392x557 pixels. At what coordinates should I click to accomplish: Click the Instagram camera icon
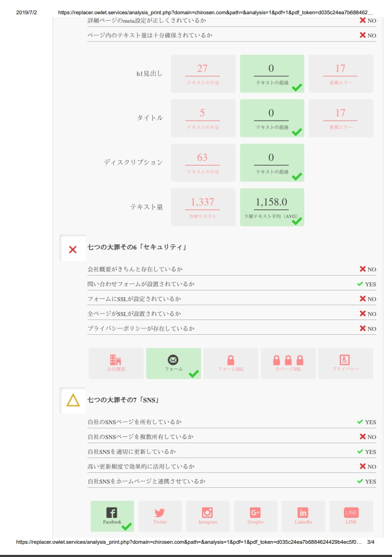tap(207, 513)
